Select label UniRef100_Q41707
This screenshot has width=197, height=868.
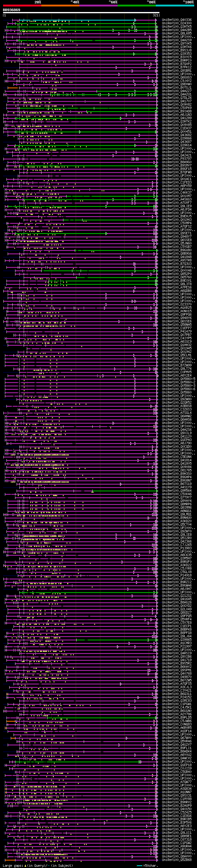pos(176,101)
